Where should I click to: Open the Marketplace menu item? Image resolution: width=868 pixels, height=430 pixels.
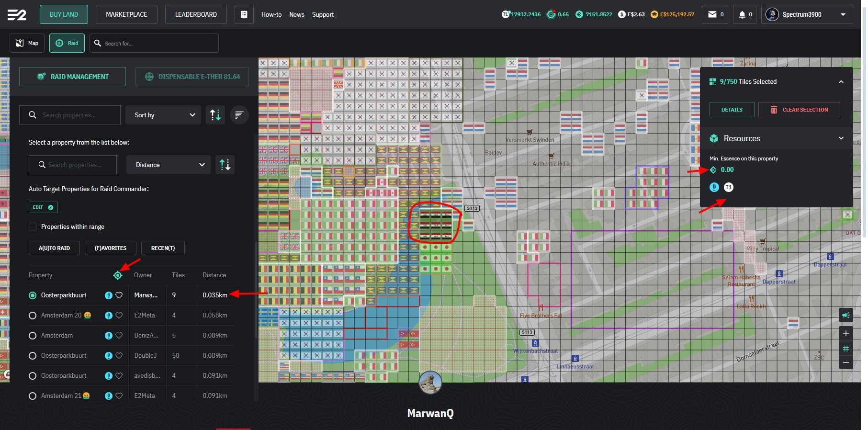pos(126,14)
